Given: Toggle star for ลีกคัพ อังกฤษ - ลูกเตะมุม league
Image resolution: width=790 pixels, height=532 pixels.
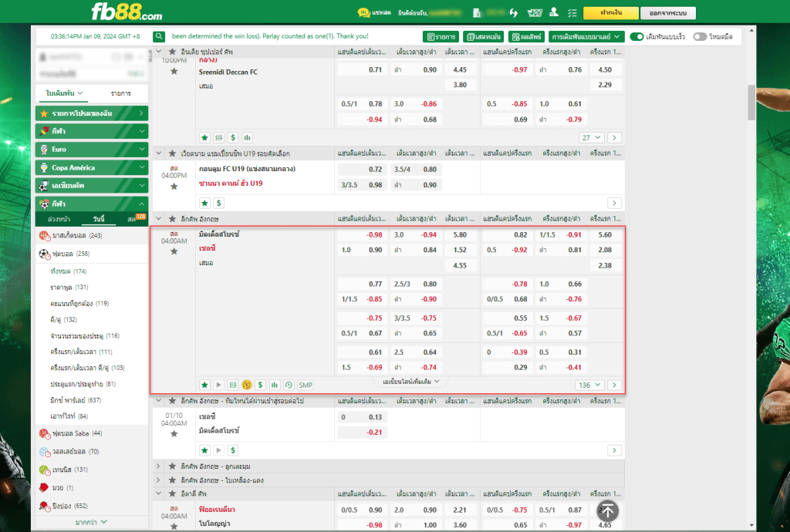Looking at the screenshot, I should tap(172, 466).
